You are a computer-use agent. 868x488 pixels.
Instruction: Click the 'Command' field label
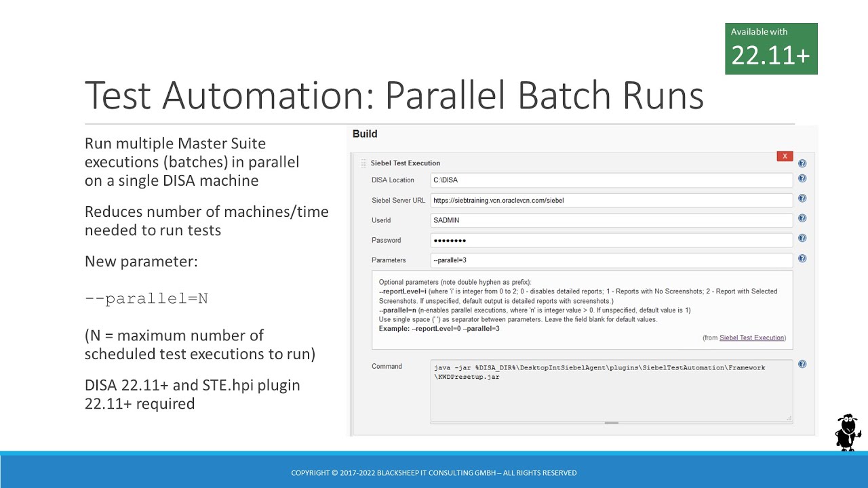pos(387,366)
